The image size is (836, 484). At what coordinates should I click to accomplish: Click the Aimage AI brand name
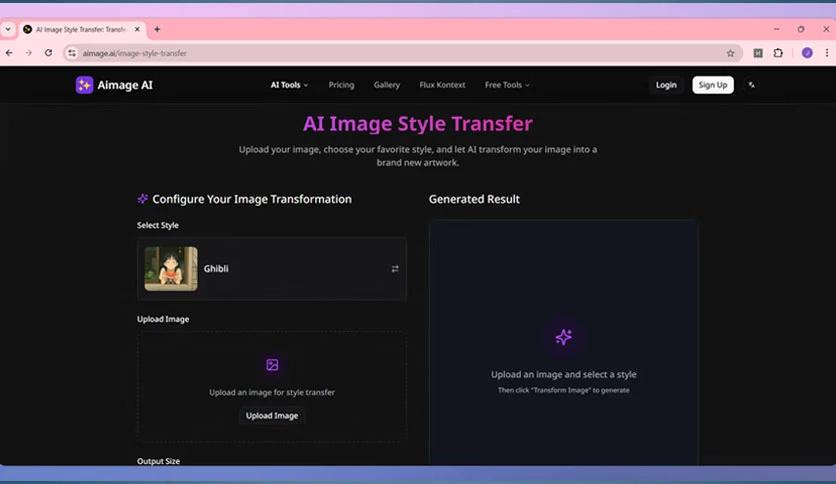pyautogui.click(x=125, y=85)
